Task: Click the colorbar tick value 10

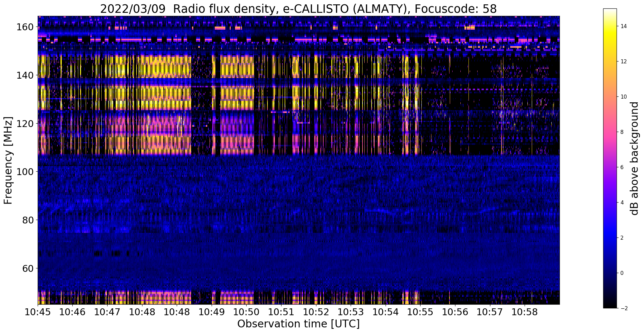Action: [624, 97]
